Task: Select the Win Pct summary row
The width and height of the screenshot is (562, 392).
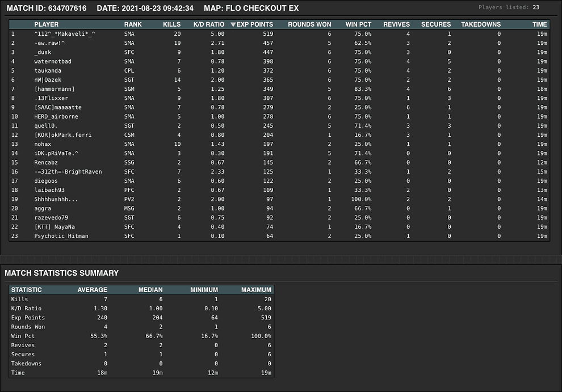Action: pyautogui.click(x=141, y=336)
